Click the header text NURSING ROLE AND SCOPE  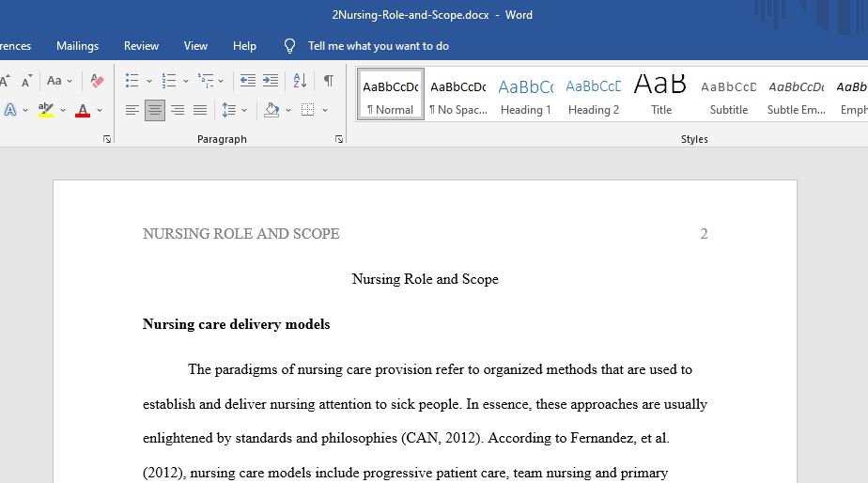pos(240,234)
